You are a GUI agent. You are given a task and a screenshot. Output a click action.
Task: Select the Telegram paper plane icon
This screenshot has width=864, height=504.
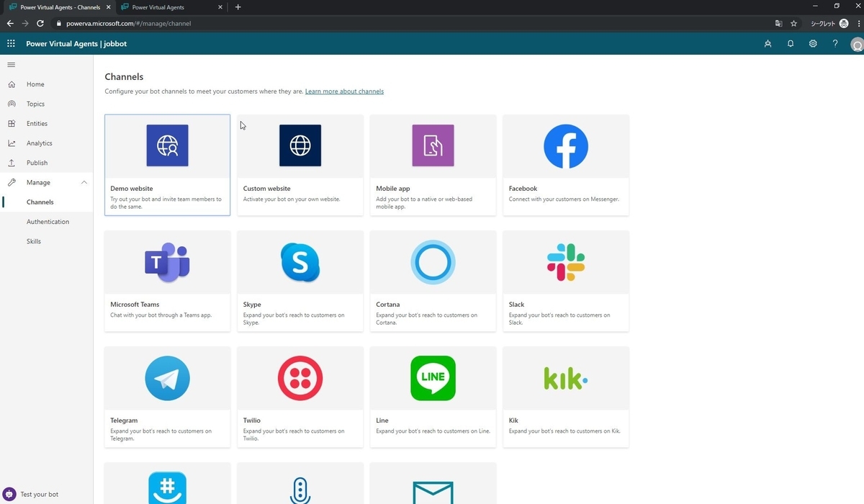[167, 378]
